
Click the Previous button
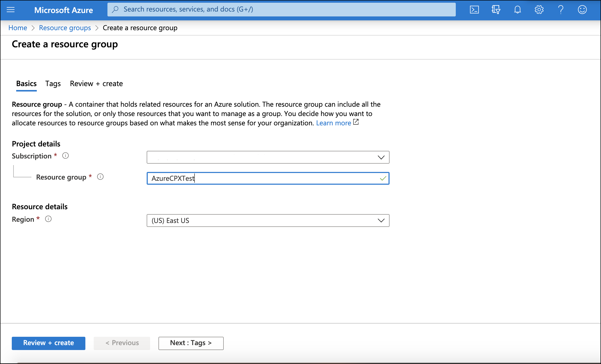click(x=122, y=343)
